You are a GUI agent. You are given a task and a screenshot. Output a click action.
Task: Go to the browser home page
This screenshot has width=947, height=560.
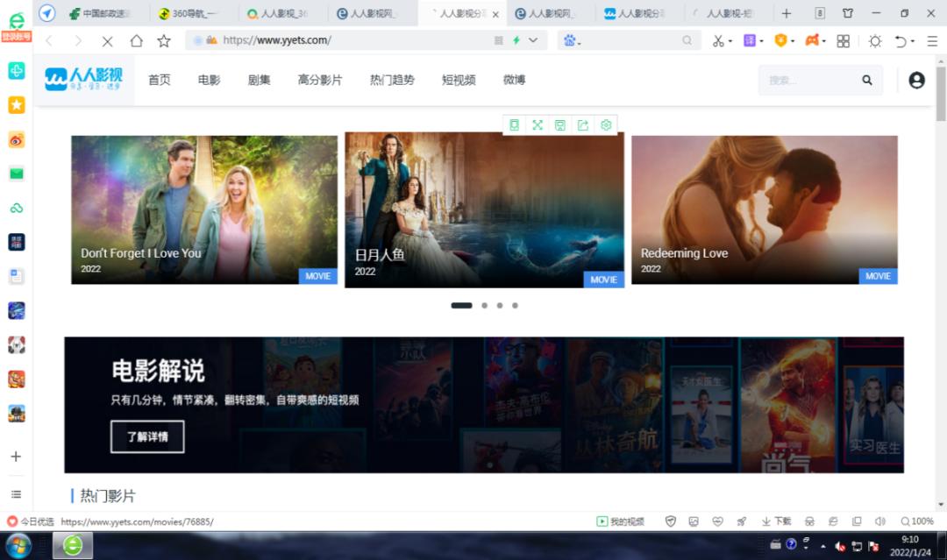pos(137,40)
